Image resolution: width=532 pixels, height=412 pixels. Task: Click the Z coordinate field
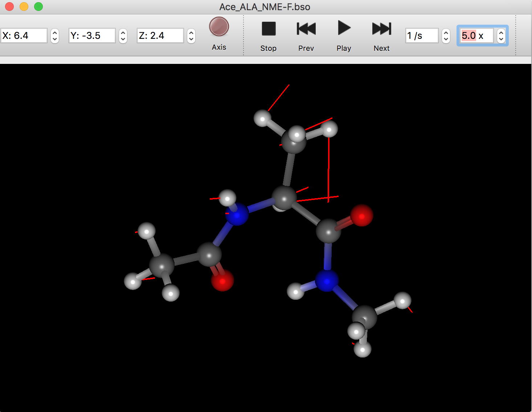click(160, 36)
